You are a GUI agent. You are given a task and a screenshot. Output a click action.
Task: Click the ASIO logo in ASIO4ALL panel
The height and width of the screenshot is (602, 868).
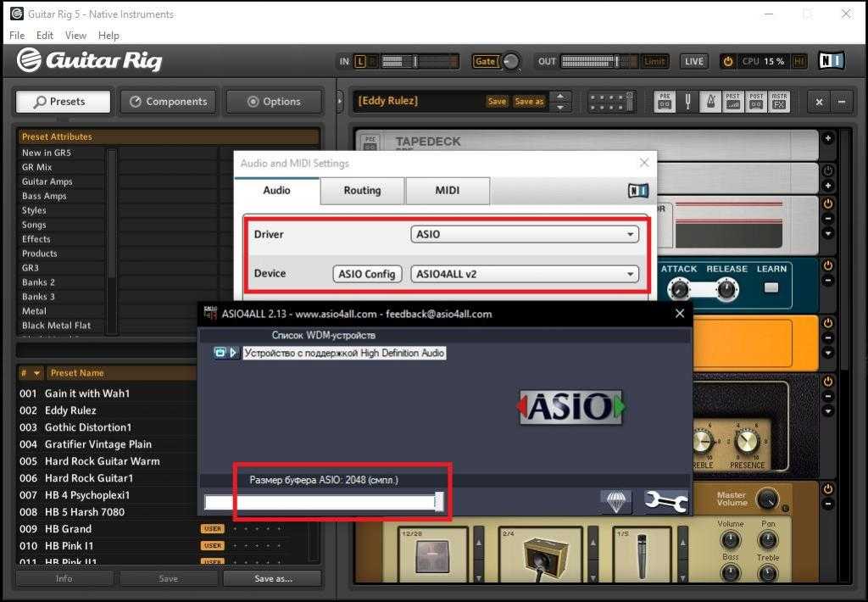pyautogui.click(x=570, y=407)
